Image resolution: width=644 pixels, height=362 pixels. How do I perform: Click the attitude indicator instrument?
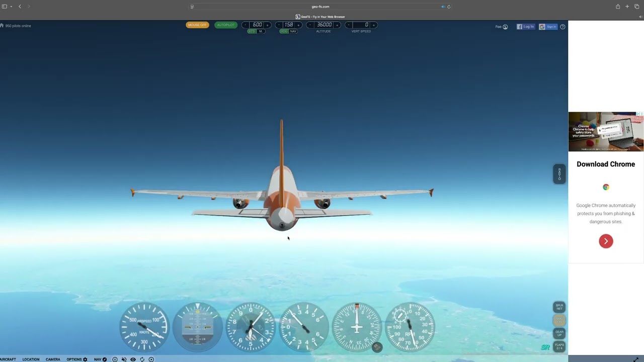pos(197,327)
